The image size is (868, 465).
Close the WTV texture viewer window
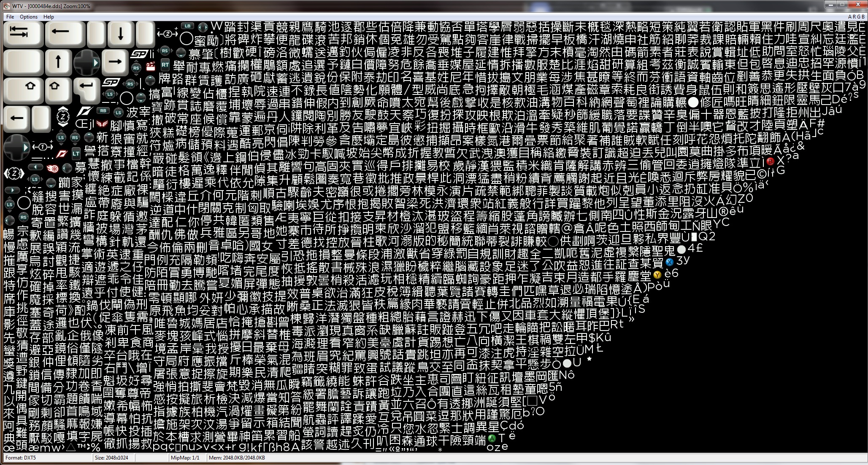point(858,5)
